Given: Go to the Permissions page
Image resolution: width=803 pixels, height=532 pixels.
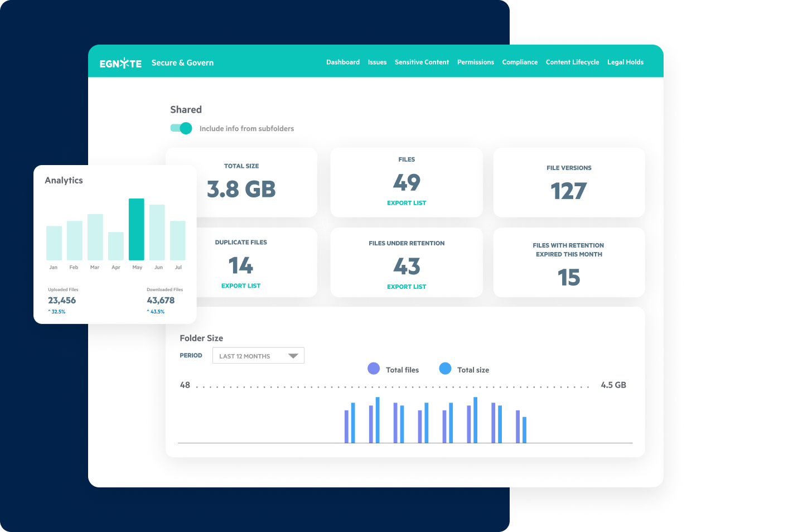Looking at the screenshot, I should click(x=475, y=62).
